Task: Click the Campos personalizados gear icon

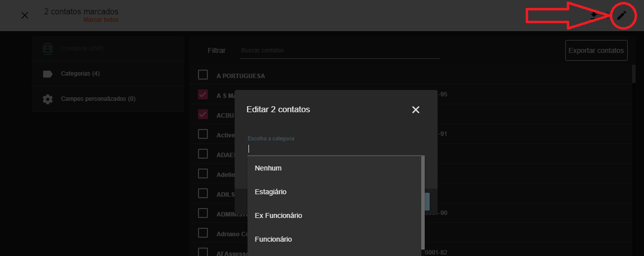Action: (x=48, y=99)
